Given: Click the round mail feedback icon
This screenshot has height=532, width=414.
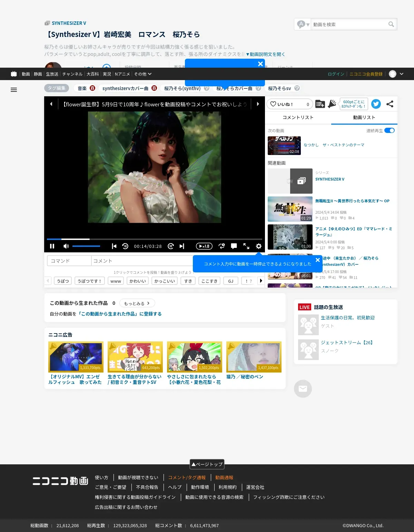Looking at the screenshot, I should pyautogui.click(x=303, y=389).
